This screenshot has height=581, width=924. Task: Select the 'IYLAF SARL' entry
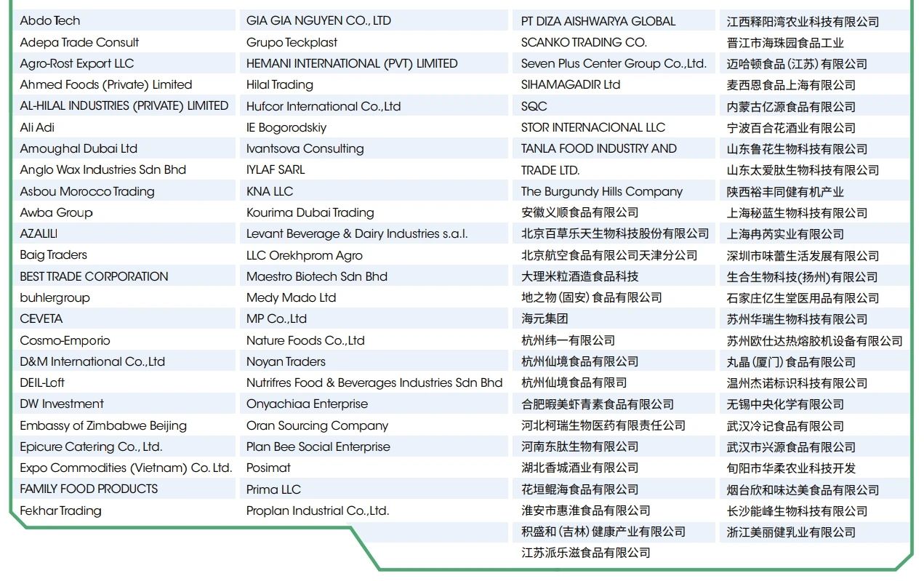276,169
